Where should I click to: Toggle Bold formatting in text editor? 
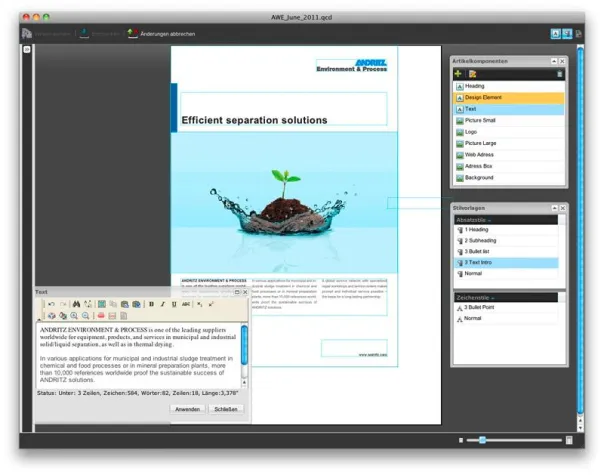point(151,303)
